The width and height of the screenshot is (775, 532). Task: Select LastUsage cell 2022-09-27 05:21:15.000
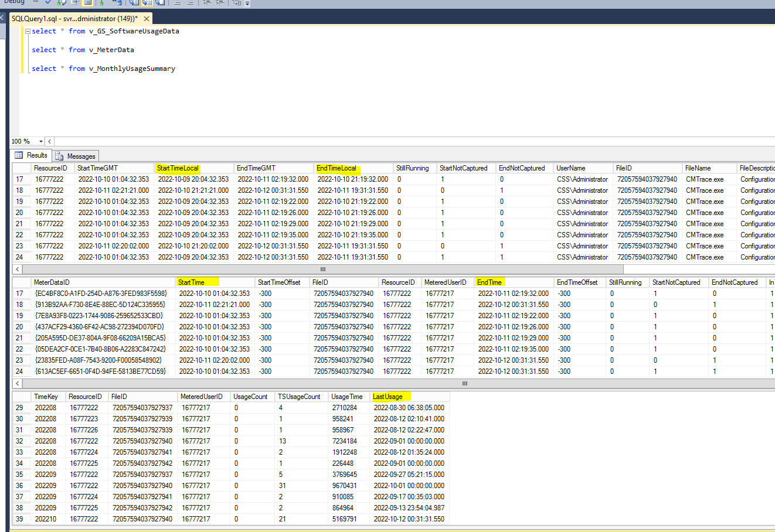click(410, 475)
